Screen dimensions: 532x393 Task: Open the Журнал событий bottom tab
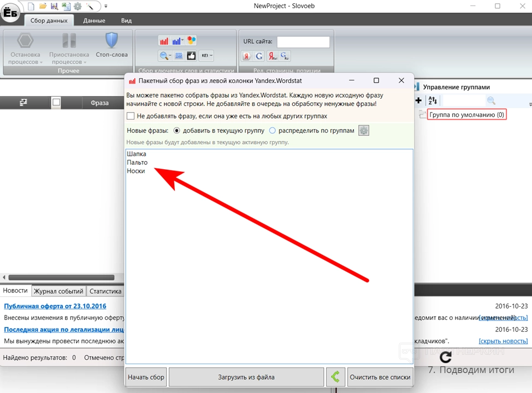[x=58, y=291]
